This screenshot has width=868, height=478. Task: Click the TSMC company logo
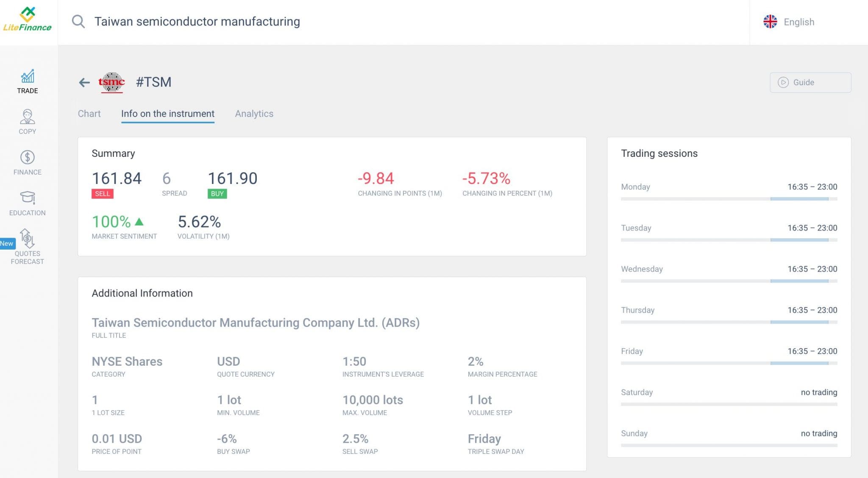[x=111, y=82]
